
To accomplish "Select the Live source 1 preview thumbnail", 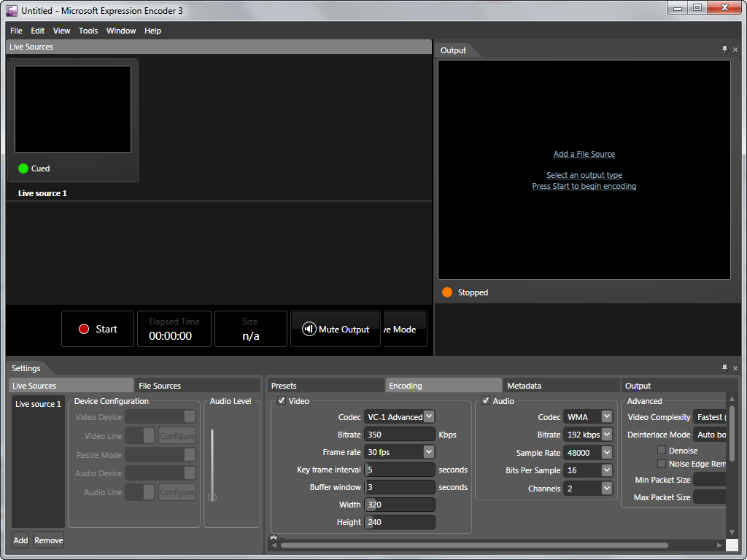I will click(x=73, y=109).
